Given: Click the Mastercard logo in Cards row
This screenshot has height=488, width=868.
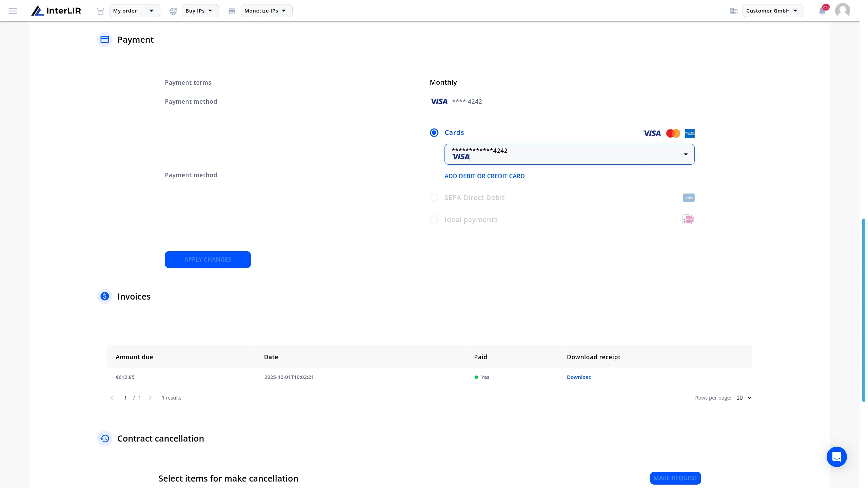Looking at the screenshot, I should click(673, 133).
